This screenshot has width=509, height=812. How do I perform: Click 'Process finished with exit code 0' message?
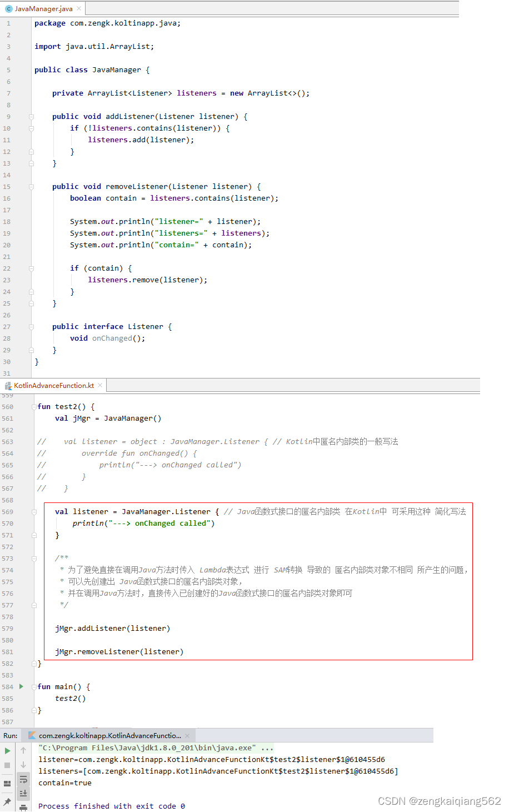click(112, 806)
